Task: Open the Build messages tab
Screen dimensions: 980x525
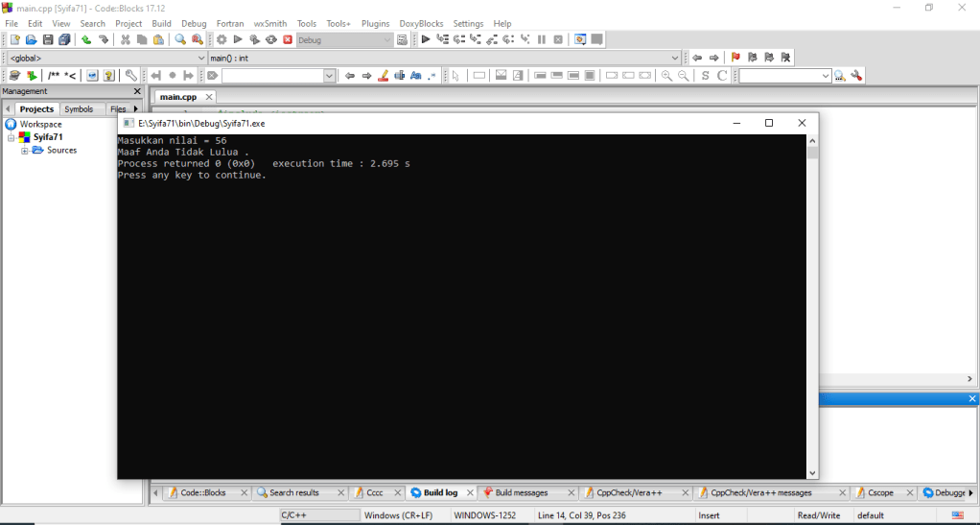Action: (522, 492)
